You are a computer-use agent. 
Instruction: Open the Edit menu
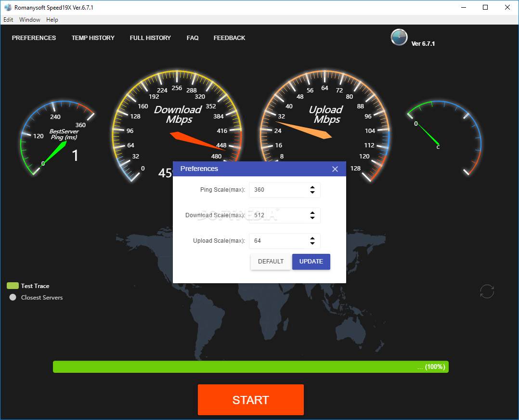[8, 20]
